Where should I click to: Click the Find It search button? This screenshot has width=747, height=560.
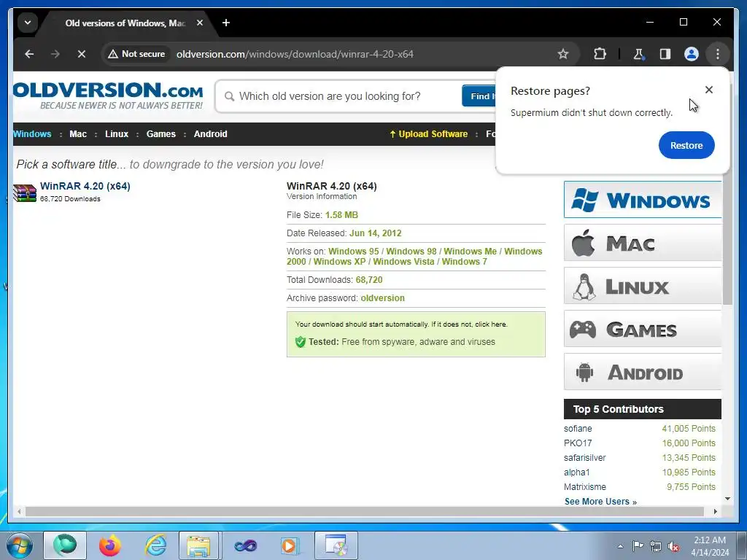pyautogui.click(x=479, y=96)
